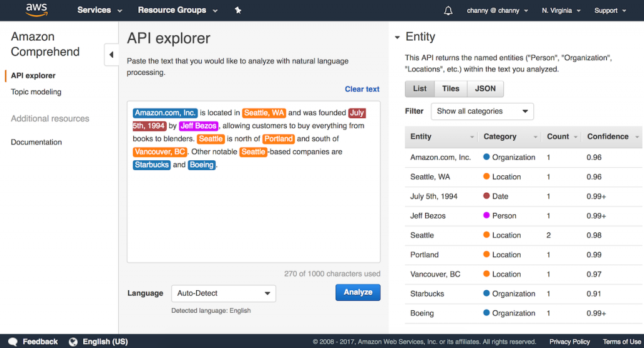Image resolution: width=644 pixels, height=348 pixels.
Task: Select the Boeing table cell
Action: click(x=422, y=313)
